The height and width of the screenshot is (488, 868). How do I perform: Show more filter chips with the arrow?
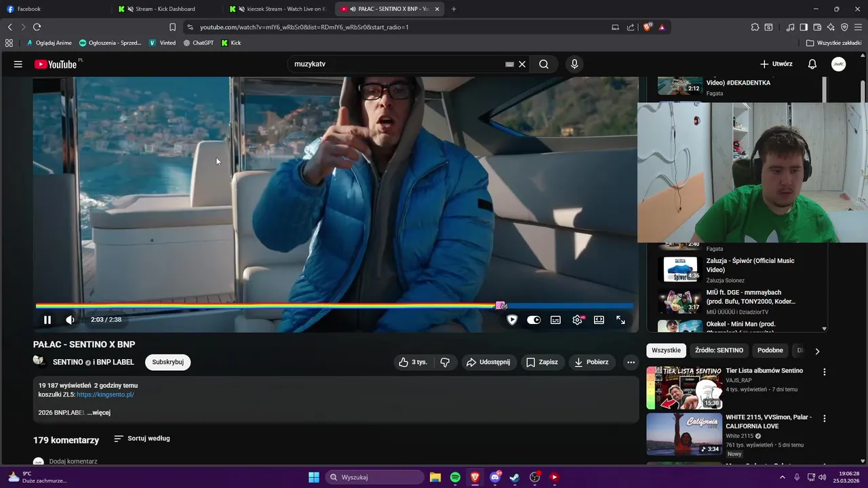coord(817,351)
